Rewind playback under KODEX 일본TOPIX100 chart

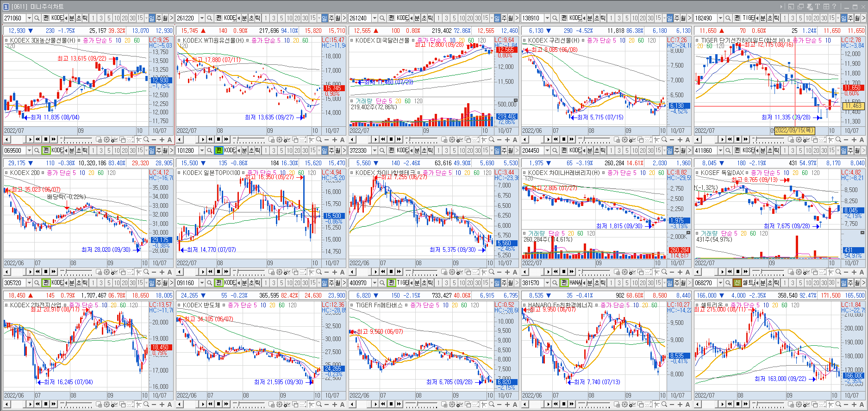click(x=210, y=272)
